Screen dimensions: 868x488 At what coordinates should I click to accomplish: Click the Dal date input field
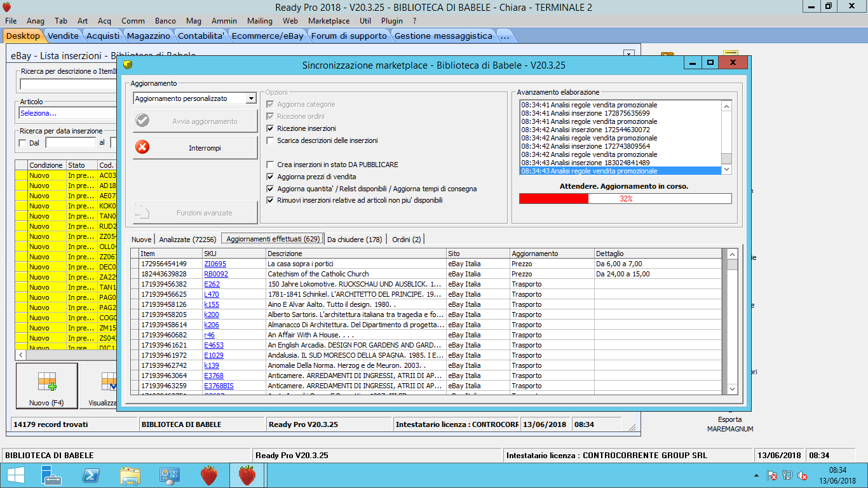71,143
